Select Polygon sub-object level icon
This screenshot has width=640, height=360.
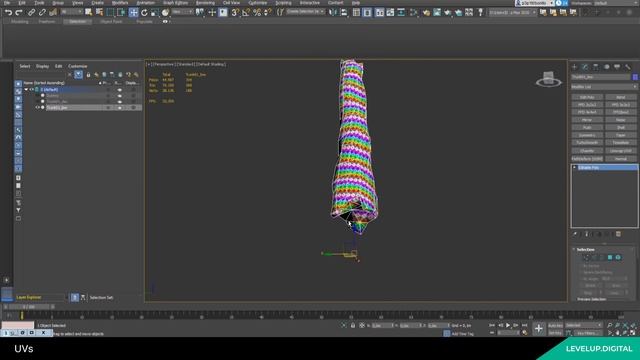610,257
